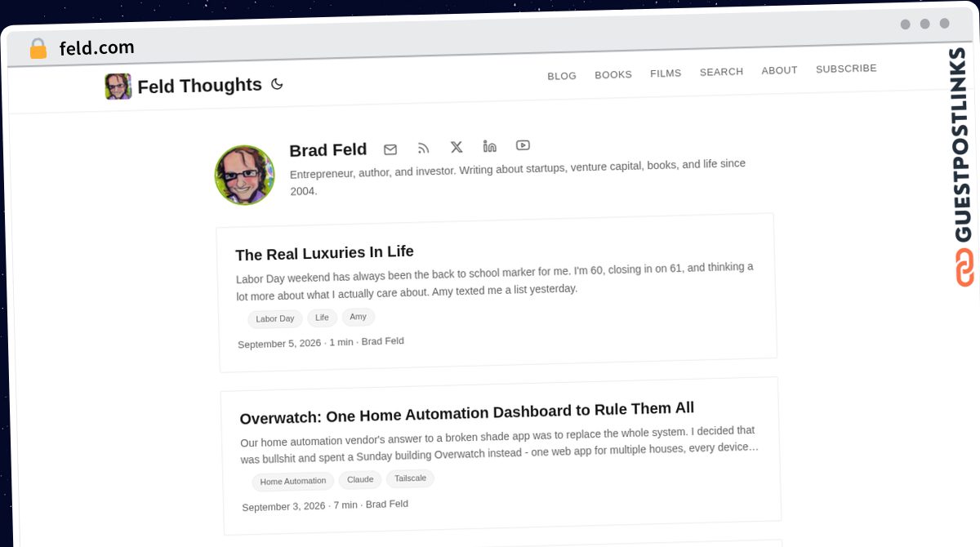Select the Claude tag
The height and width of the screenshot is (547, 980).
tap(360, 479)
